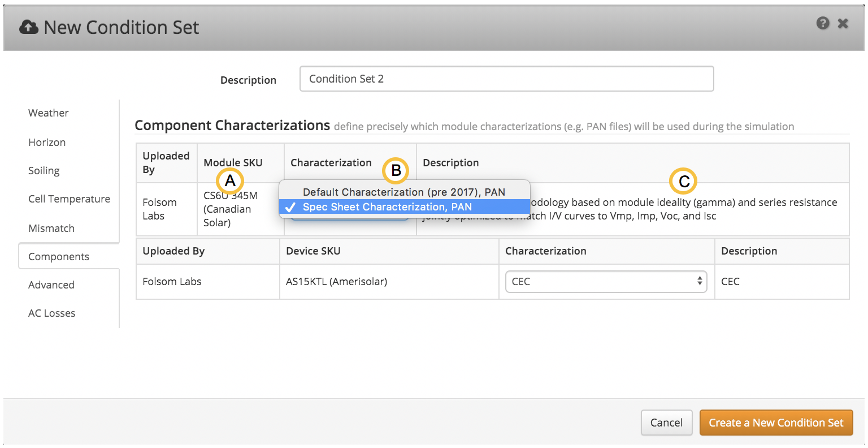Close the New Condition Set dialog

tap(843, 23)
